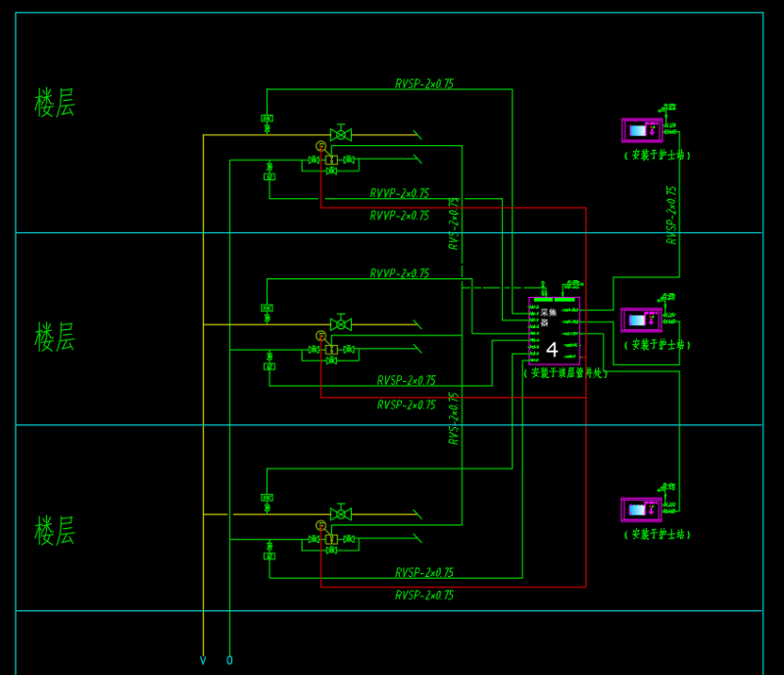The width and height of the screenshot is (784, 675).
Task: Select the valve left of the uppermost floor's regulator
Action: [x=314, y=160]
